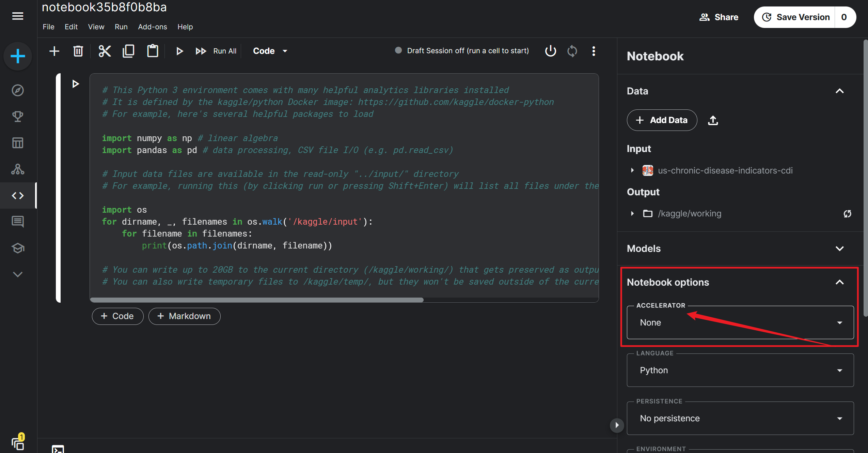Open the hamburger navigation menu
Viewport: 868px width, 453px height.
point(18,16)
